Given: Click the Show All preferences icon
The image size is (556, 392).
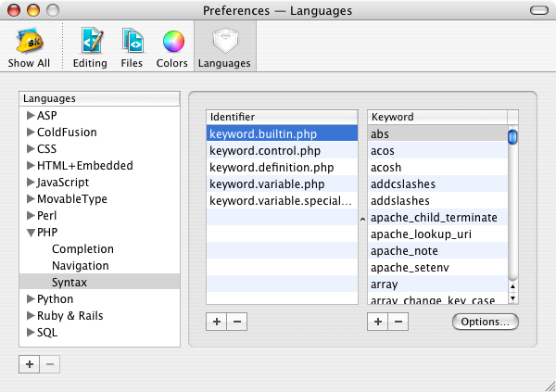Looking at the screenshot, I should [29, 46].
